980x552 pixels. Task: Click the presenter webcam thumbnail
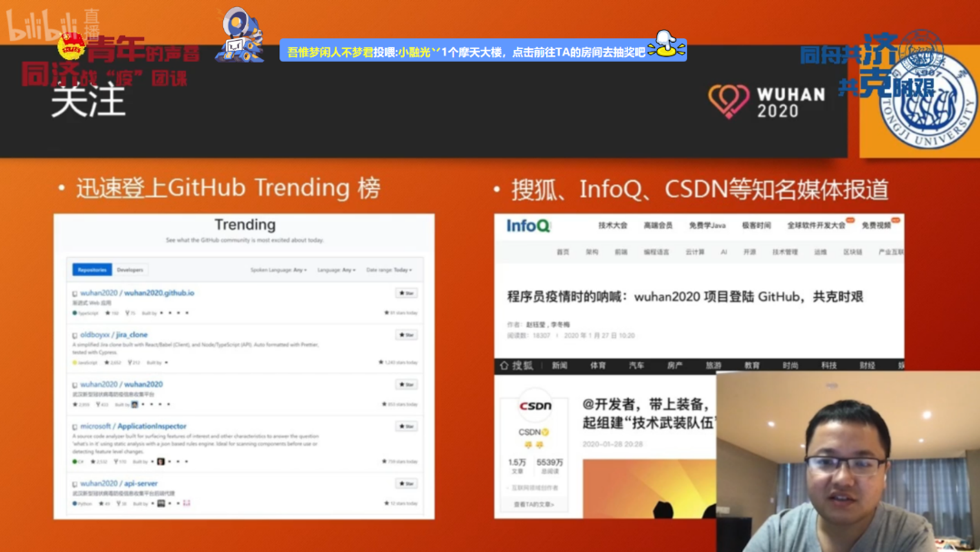click(848, 461)
